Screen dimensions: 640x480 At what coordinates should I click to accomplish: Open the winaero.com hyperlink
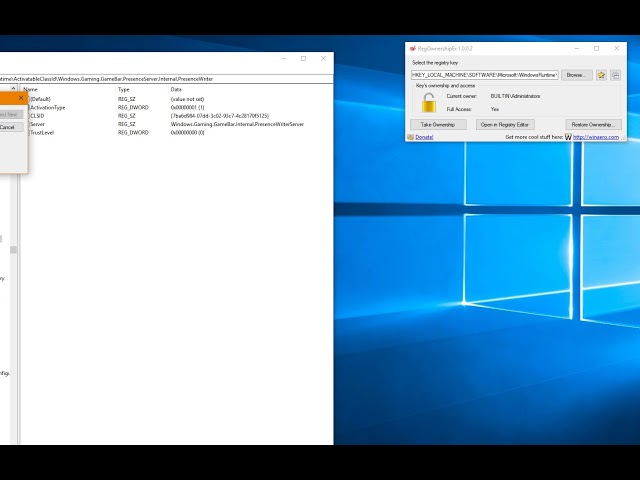[596, 137]
